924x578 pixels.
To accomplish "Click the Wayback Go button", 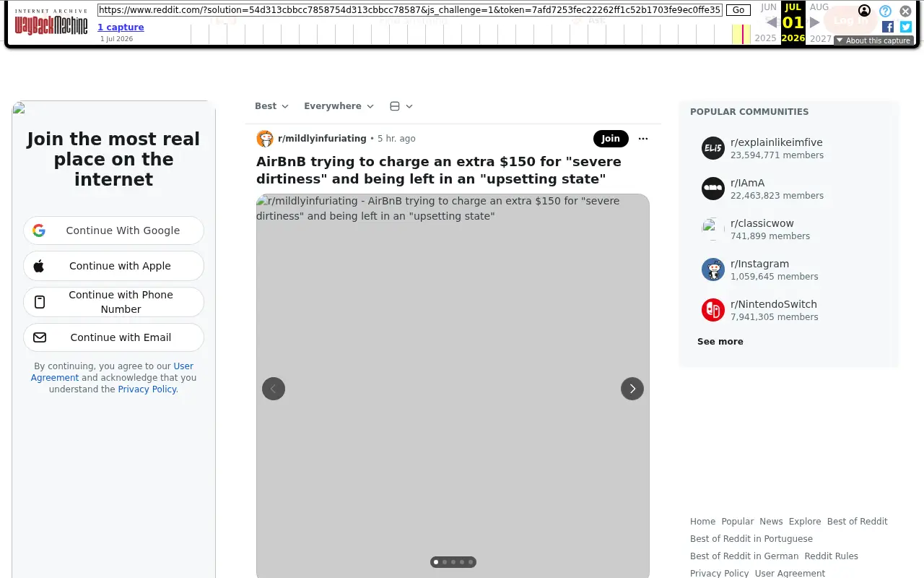I will (738, 10).
